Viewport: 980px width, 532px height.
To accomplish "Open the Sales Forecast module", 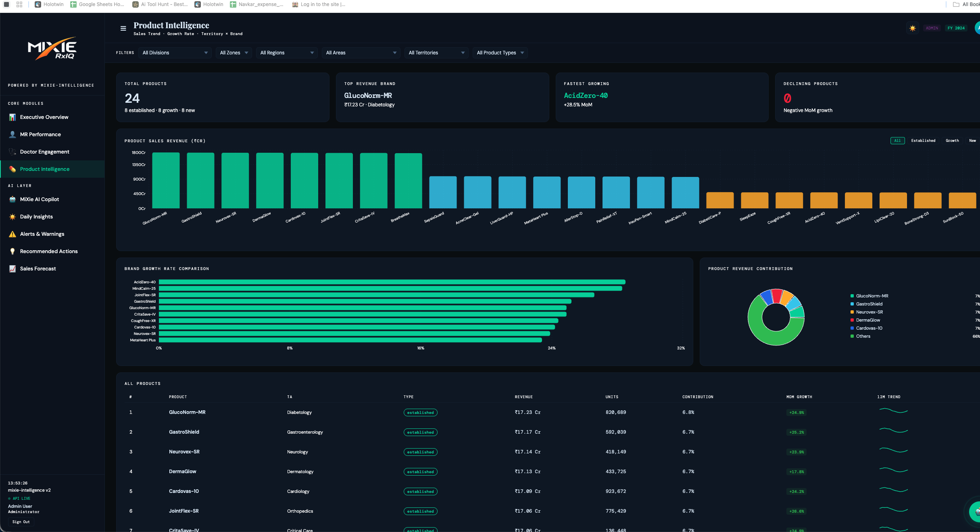I will tap(38, 268).
